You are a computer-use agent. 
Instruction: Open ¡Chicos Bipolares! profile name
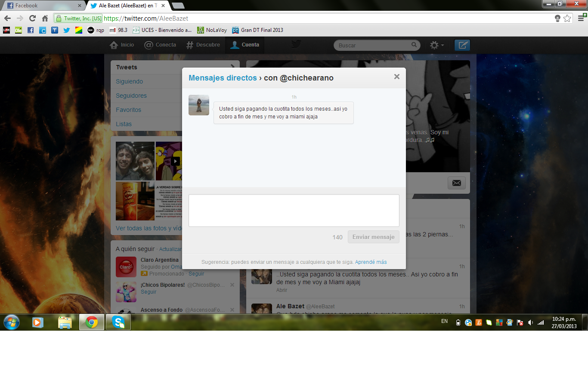[x=163, y=285]
